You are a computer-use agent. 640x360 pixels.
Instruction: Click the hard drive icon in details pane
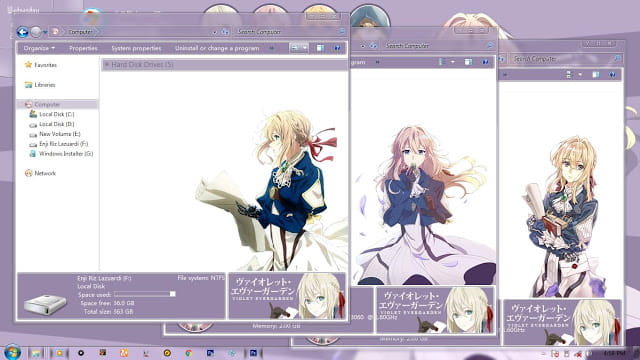(x=45, y=304)
